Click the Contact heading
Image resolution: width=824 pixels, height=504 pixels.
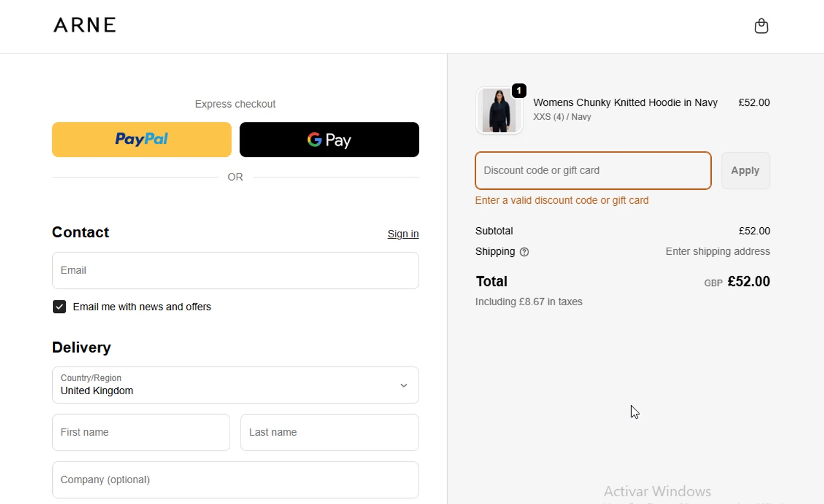click(80, 232)
